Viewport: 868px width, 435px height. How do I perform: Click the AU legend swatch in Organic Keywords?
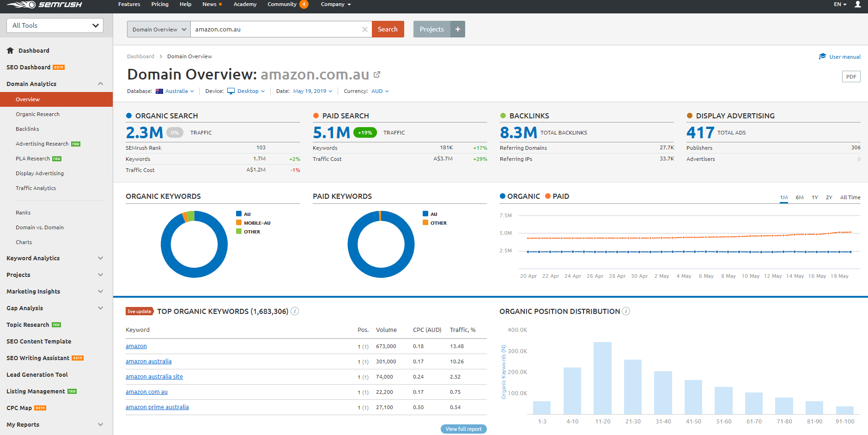click(239, 214)
